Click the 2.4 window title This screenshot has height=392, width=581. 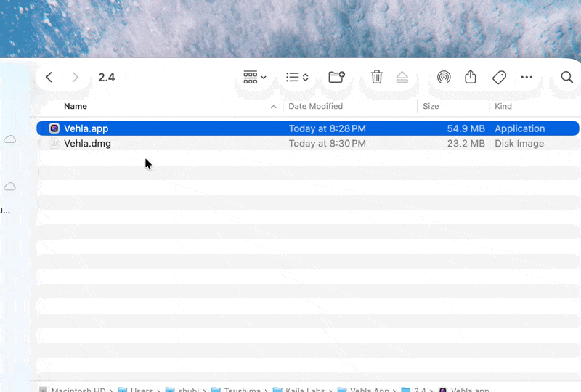coord(106,78)
